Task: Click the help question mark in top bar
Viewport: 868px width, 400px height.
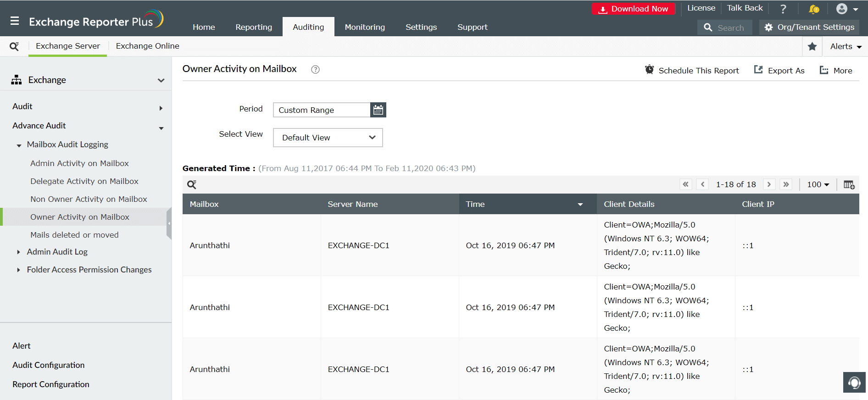Action: pos(783,9)
